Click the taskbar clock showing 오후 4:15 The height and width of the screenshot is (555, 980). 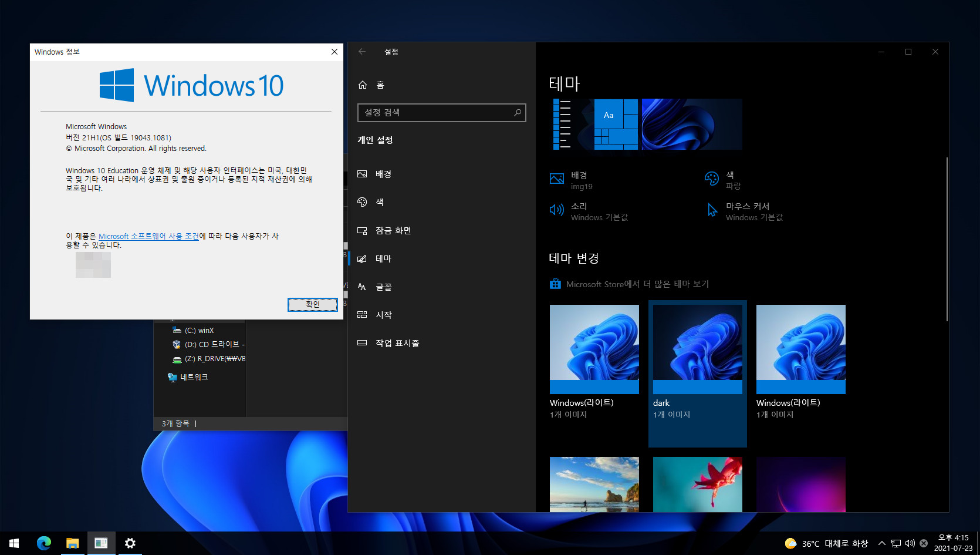click(953, 543)
